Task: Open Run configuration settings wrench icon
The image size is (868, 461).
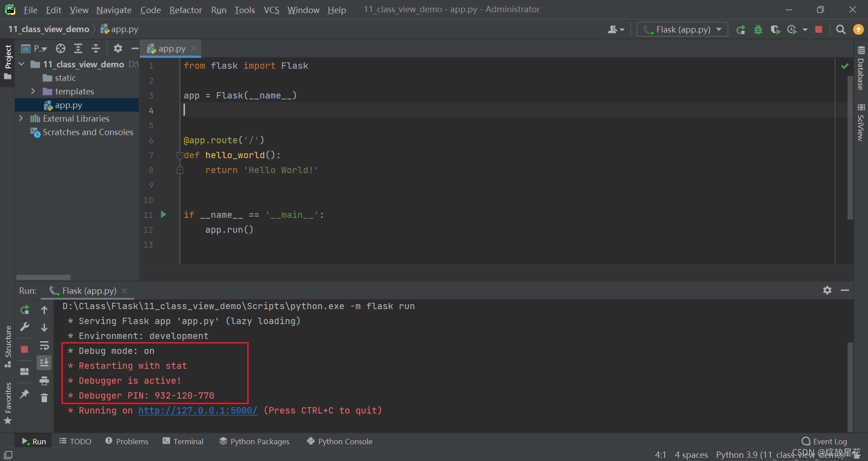Action: pyautogui.click(x=24, y=327)
